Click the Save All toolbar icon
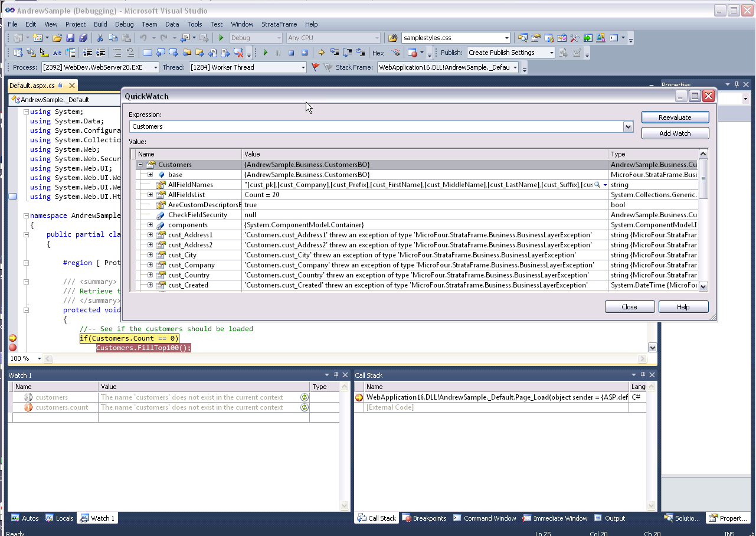The height and width of the screenshot is (536, 756). [x=83, y=38]
